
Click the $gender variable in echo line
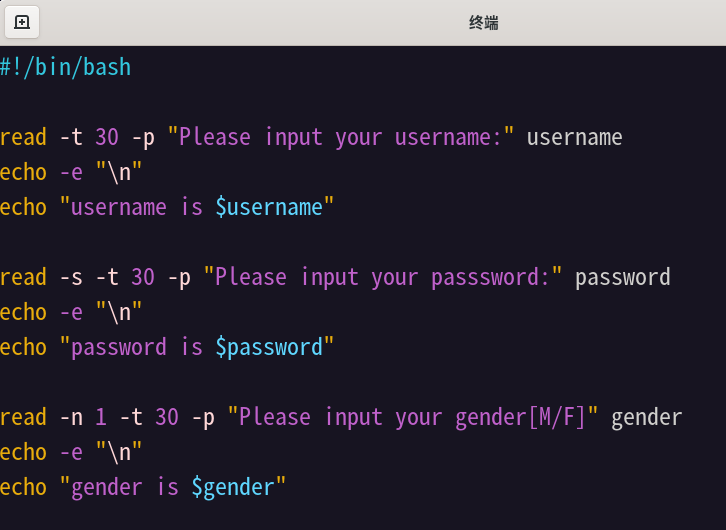233,487
